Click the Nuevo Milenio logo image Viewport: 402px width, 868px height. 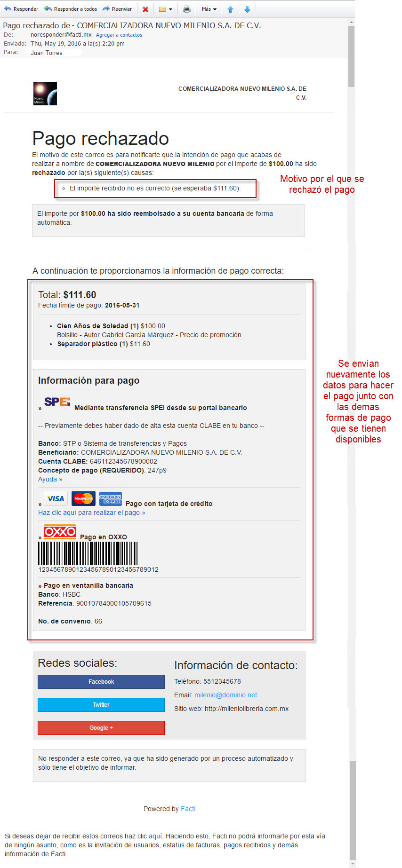pos(45,94)
